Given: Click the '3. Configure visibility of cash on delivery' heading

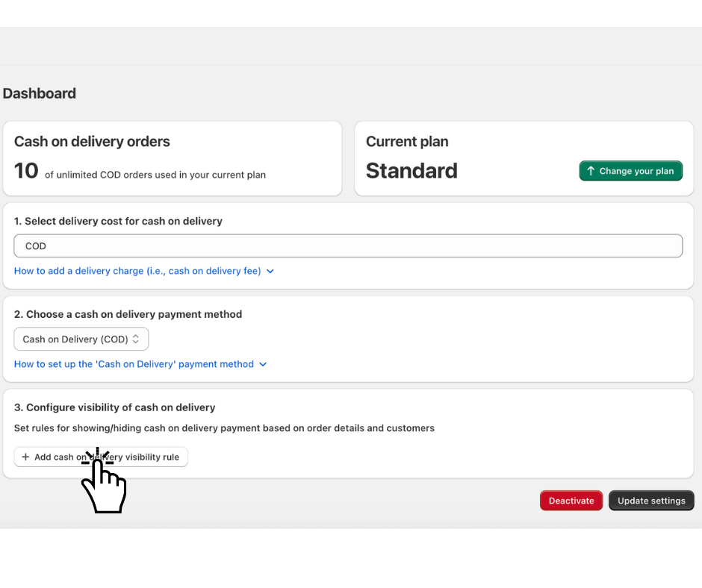Looking at the screenshot, I should pyautogui.click(x=114, y=407).
